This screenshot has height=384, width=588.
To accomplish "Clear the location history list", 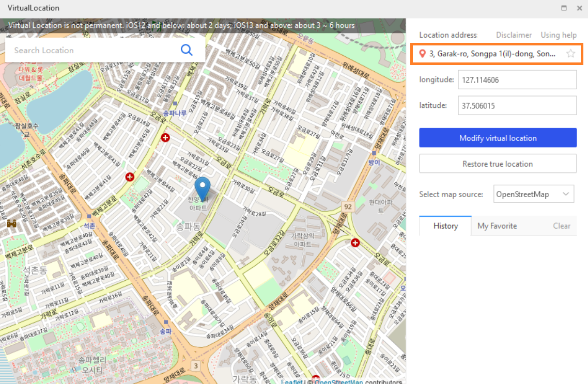I will pos(562,226).
